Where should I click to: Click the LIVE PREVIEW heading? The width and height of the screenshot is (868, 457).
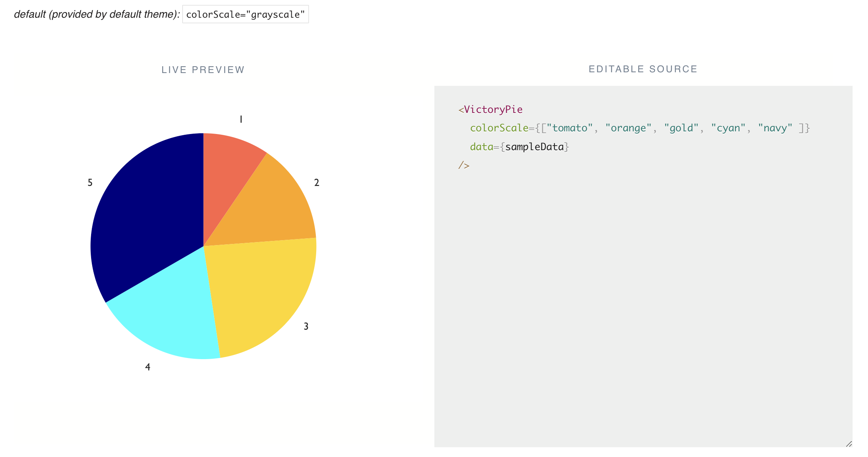(x=203, y=69)
